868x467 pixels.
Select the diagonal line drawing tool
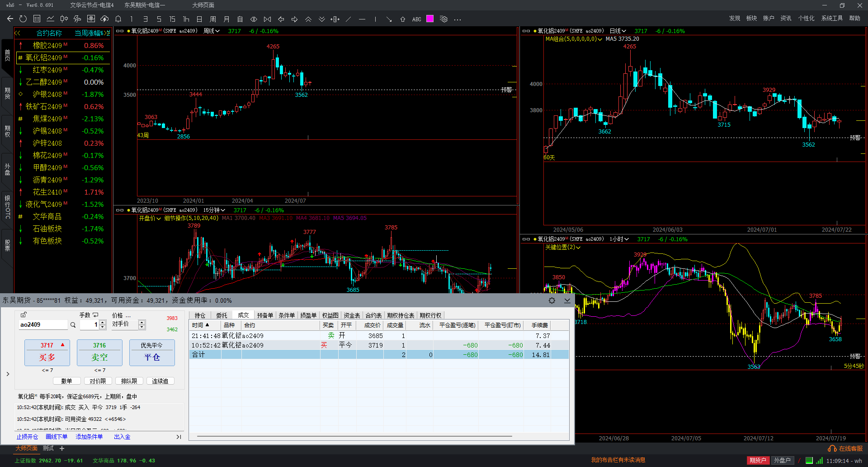coord(348,19)
